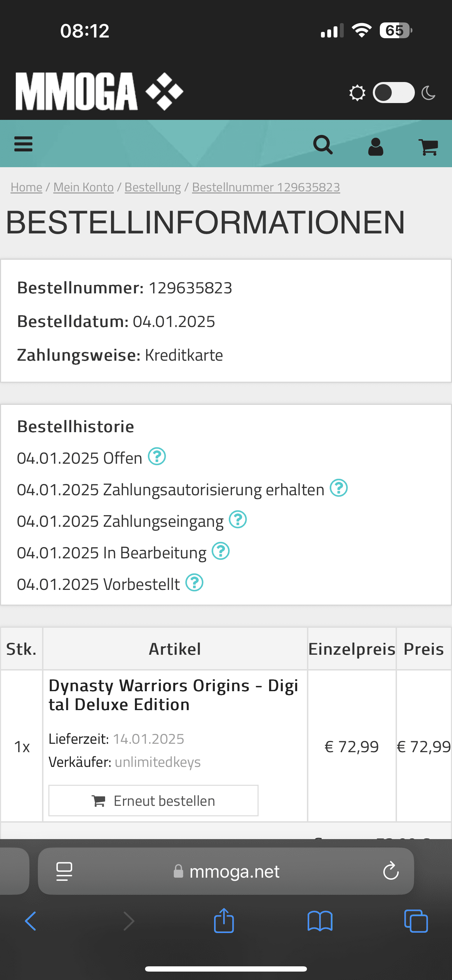
Task: Open the shopping cart icon
Action: click(x=428, y=147)
